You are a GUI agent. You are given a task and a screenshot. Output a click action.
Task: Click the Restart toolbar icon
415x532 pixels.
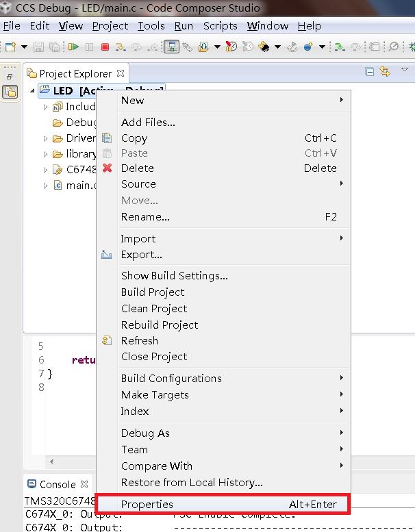[292, 47]
